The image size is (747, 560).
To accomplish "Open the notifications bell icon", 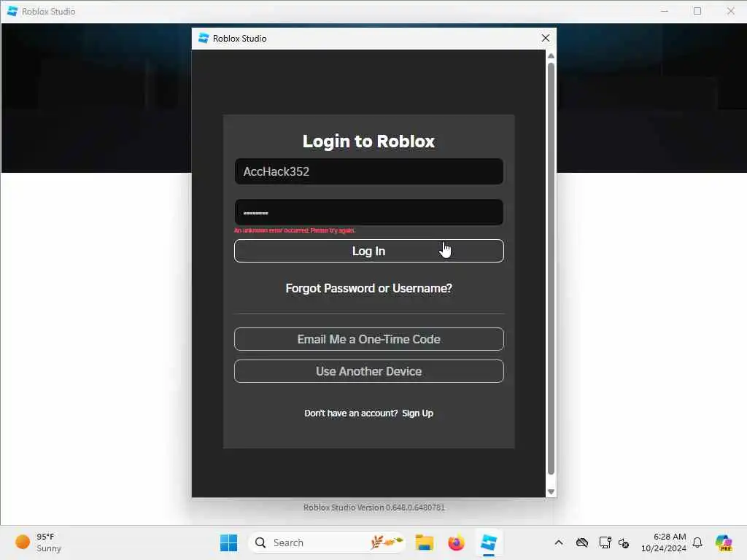I will click(697, 542).
